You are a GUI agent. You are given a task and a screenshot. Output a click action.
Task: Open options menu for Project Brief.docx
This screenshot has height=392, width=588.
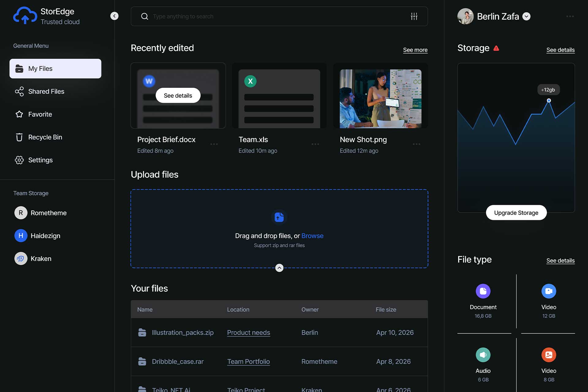pyautogui.click(x=214, y=144)
